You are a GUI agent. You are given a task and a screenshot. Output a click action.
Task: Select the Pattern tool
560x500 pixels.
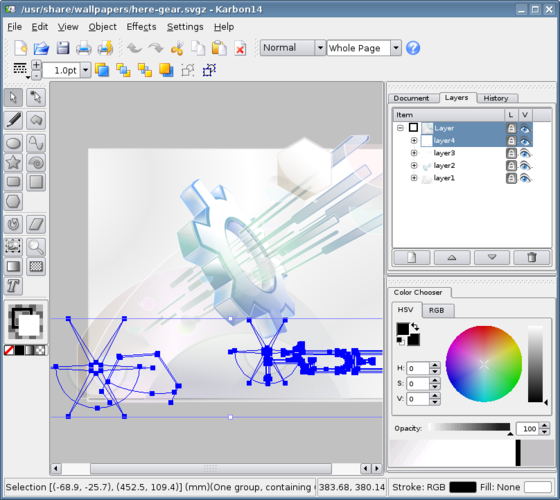(36, 266)
